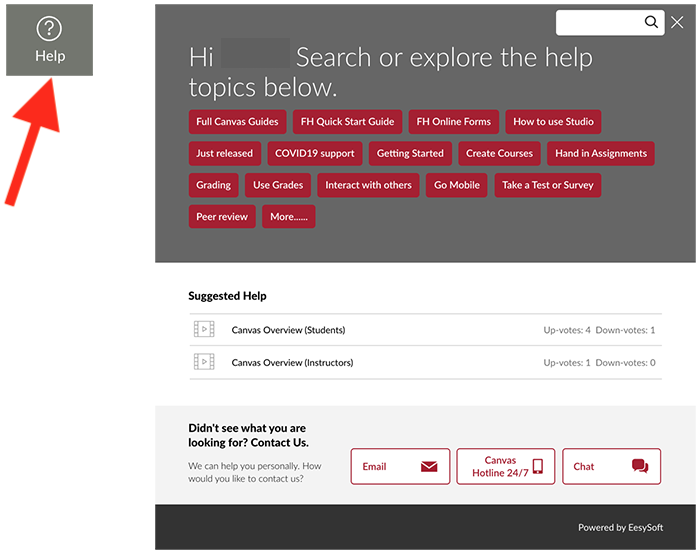Image resolution: width=700 pixels, height=556 pixels.
Task: Open the Help sidebar button
Action: tap(50, 40)
